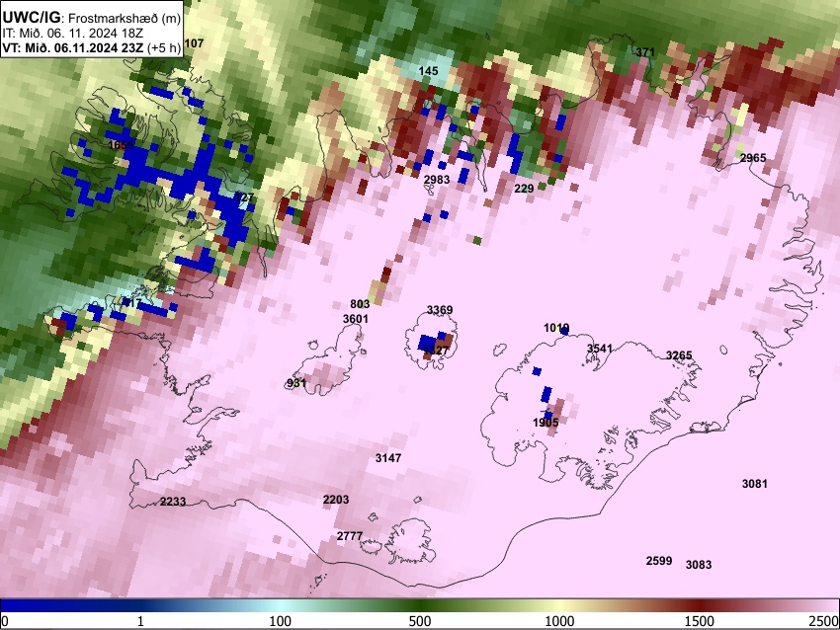Click the valid time line "VT: Mið. 06.11.2024 23Z"
This screenshot has height=630, width=840.
pos(72,47)
